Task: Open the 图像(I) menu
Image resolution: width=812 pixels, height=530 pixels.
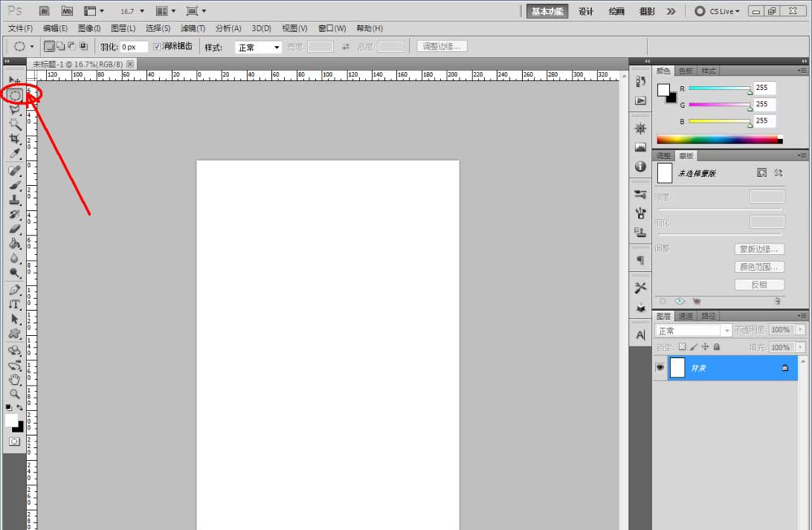Action: (x=89, y=28)
